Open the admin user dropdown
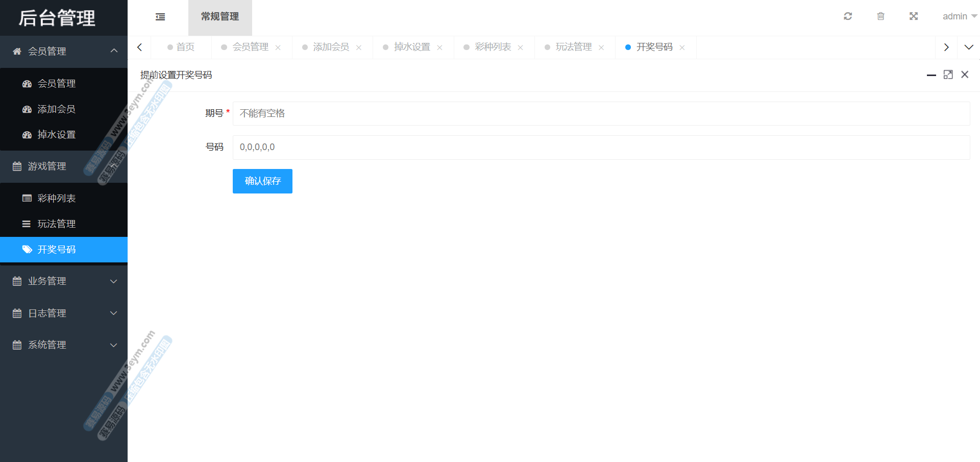 tap(959, 16)
